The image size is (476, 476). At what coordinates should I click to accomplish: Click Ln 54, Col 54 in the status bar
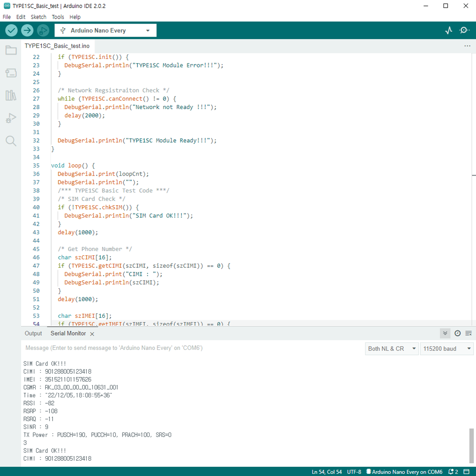pos(327,472)
